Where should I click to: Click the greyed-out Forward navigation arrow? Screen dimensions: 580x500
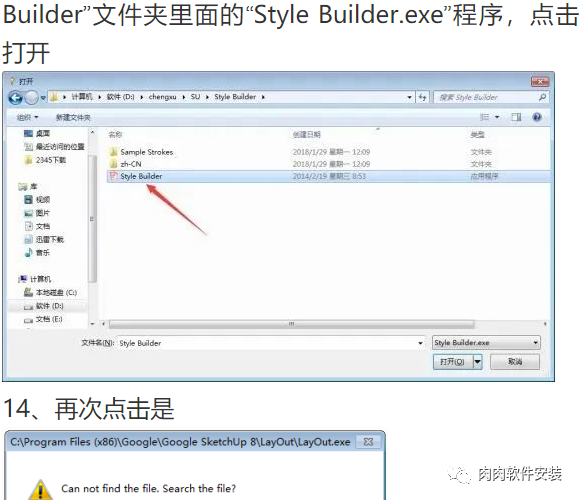(x=32, y=98)
